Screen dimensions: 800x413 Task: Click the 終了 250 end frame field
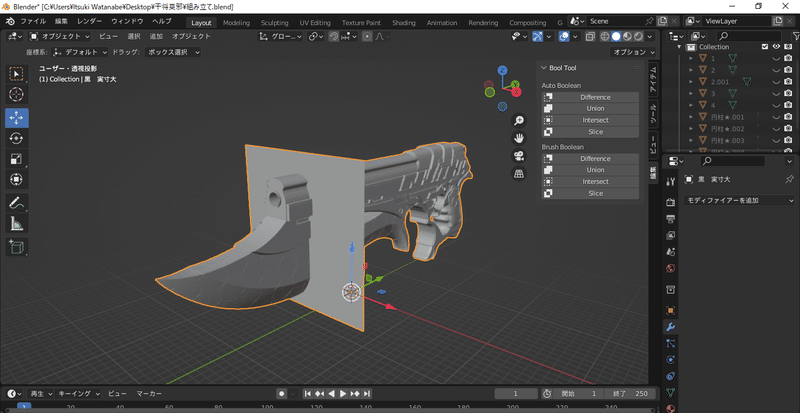tap(630, 394)
